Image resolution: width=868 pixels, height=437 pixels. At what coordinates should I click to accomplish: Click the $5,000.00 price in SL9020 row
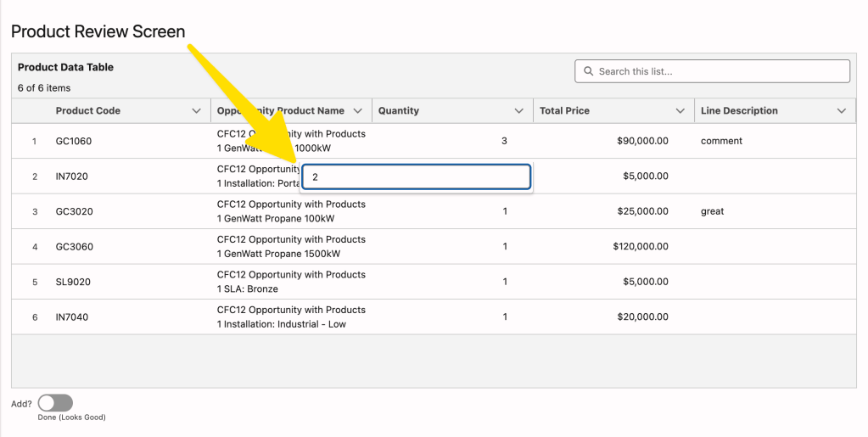pos(646,282)
